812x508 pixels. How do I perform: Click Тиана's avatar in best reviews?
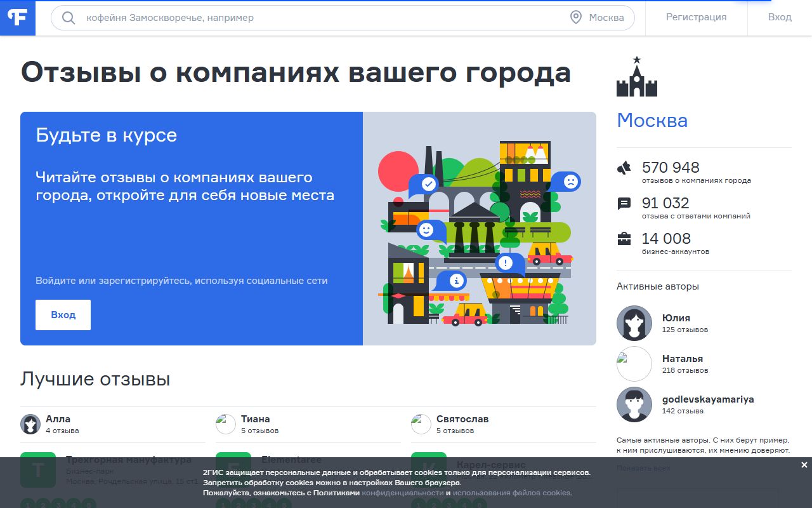coord(226,424)
